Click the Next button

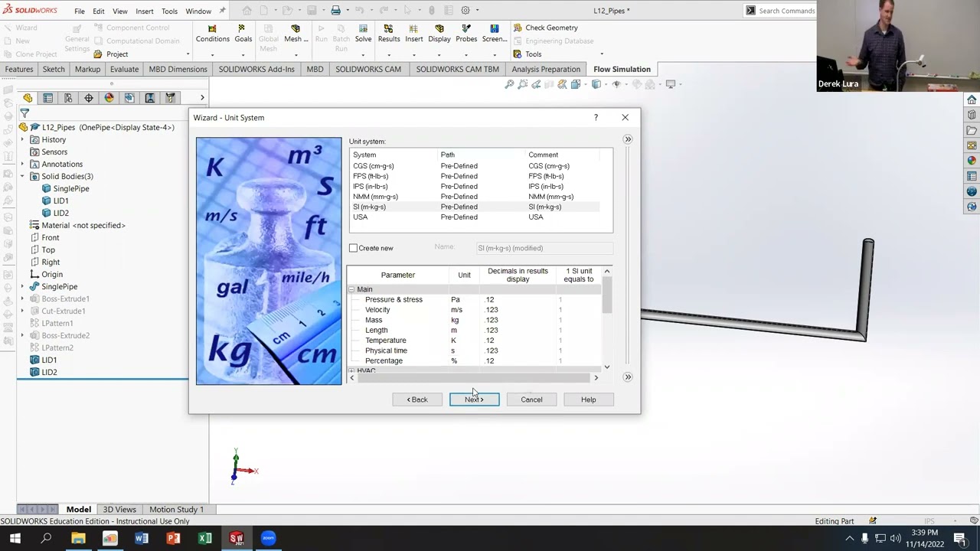tap(474, 399)
